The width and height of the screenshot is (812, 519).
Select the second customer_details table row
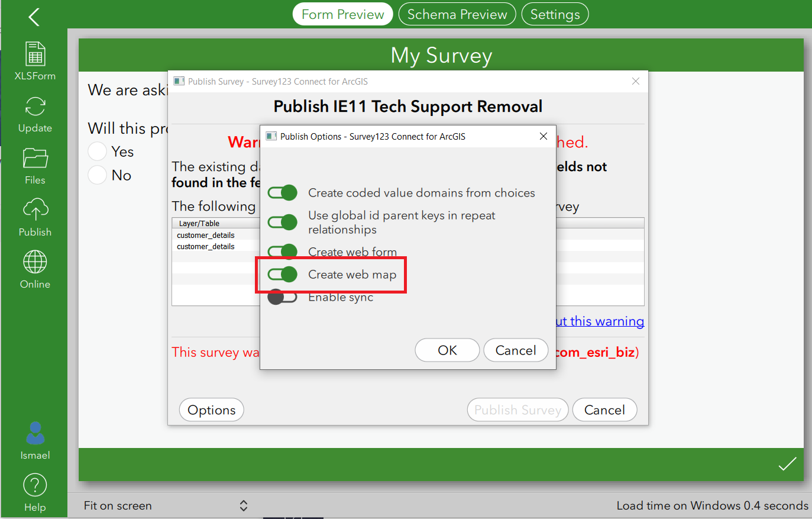click(206, 246)
